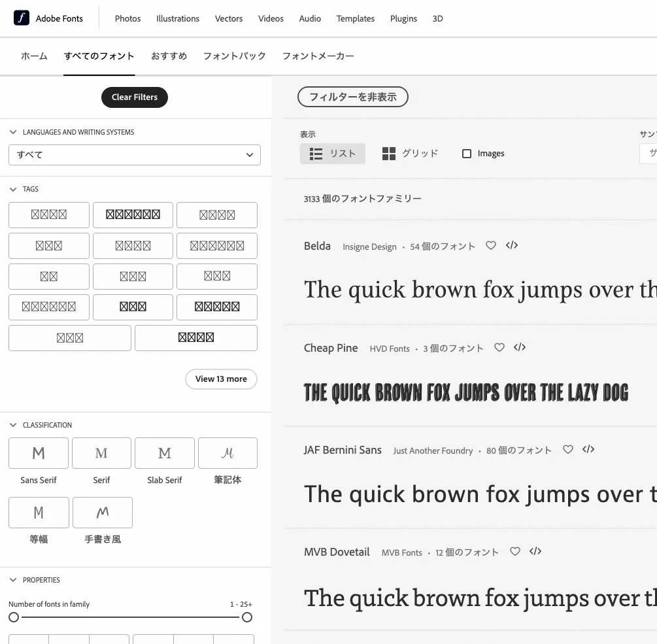Favorite Cheap Pine using heart icon
Viewport: 657px width, 644px height.
[x=499, y=347]
